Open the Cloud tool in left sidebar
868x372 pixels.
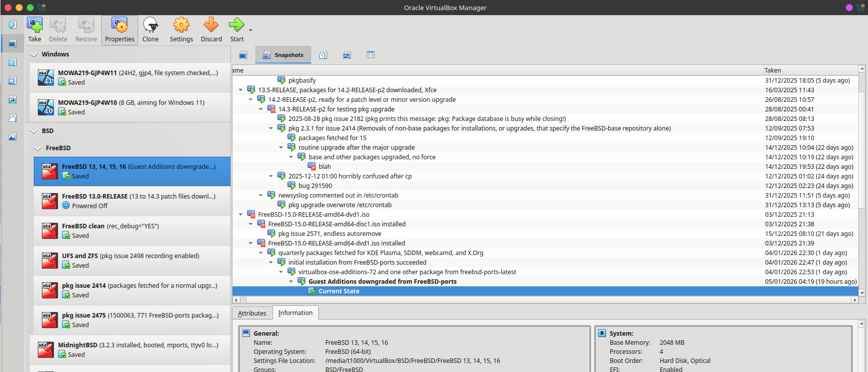(x=13, y=118)
